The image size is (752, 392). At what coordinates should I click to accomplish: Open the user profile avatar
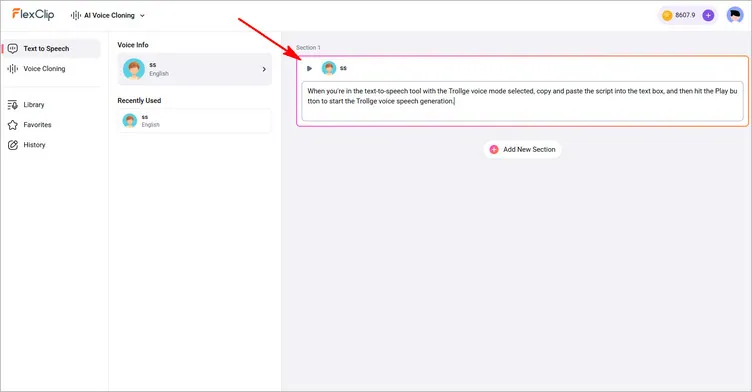click(x=735, y=15)
